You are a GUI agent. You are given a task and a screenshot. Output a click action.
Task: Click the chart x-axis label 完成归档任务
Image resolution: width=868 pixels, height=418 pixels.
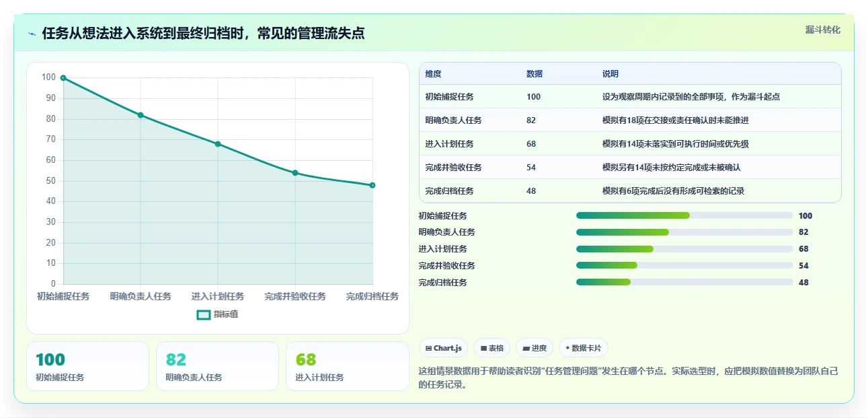coord(372,296)
